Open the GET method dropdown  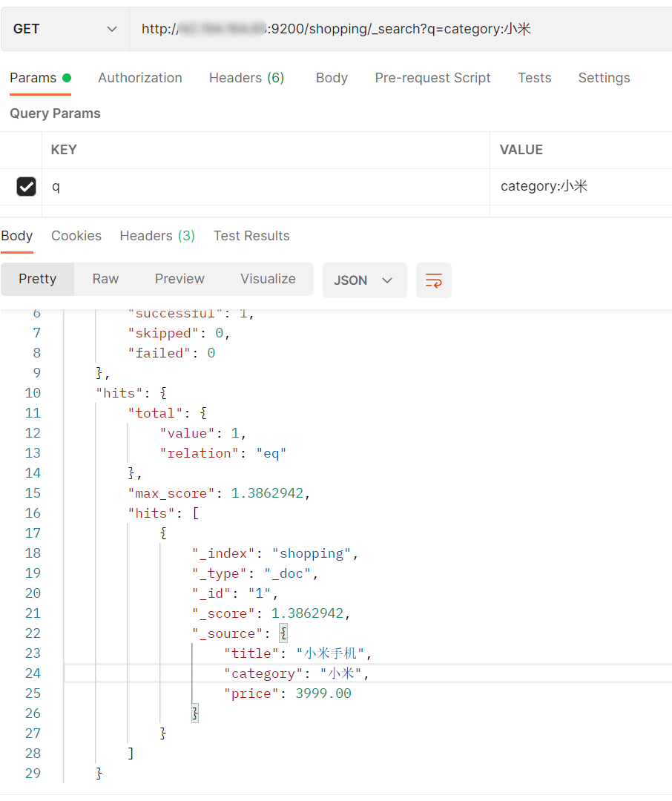[x=65, y=29]
